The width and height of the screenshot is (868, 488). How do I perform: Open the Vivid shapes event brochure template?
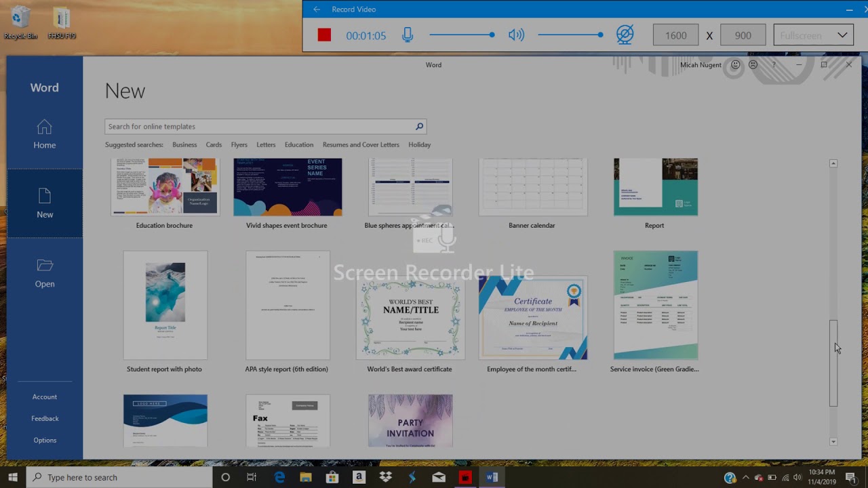tap(288, 188)
